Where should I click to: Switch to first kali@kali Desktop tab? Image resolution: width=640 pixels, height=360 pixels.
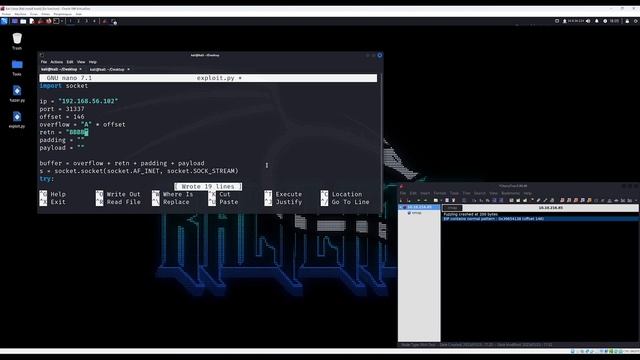pos(59,69)
